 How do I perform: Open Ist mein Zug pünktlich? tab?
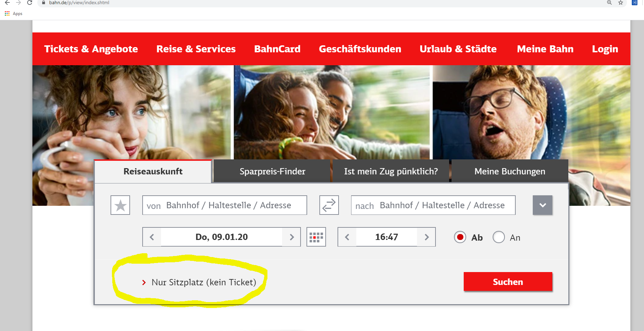(391, 171)
